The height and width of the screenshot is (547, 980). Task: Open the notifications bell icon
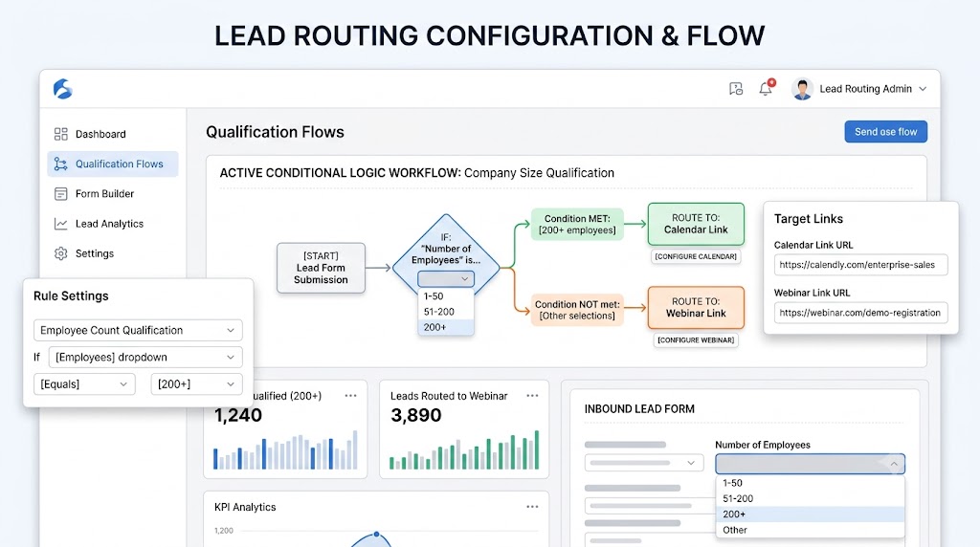[767, 88]
